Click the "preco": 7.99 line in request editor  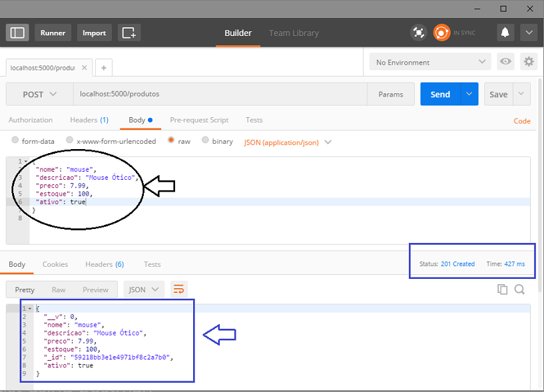click(x=62, y=186)
